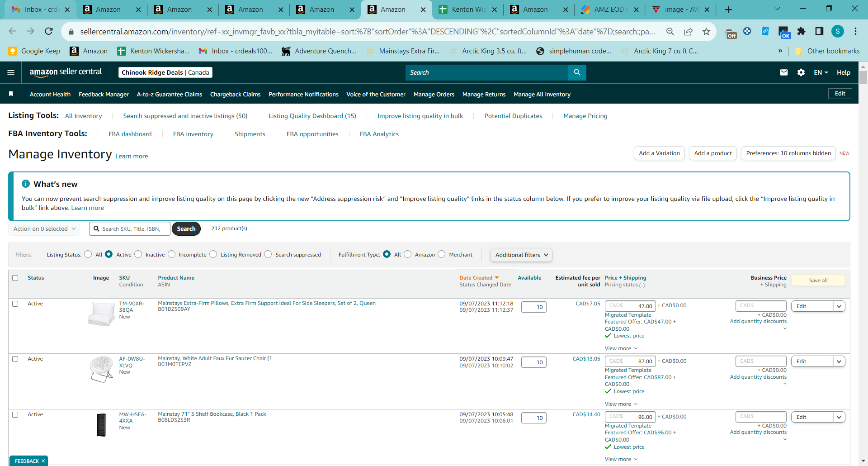Open the messages envelope icon
868x466 pixels.
(x=784, y=72)
